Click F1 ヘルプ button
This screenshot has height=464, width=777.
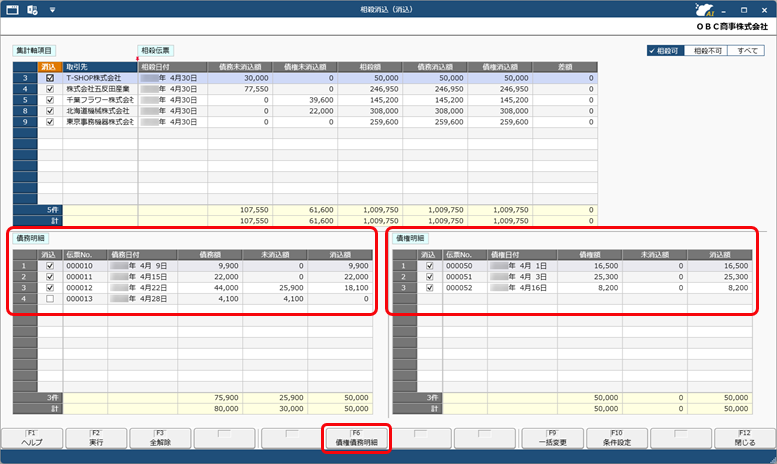click(x=32, y=438)
